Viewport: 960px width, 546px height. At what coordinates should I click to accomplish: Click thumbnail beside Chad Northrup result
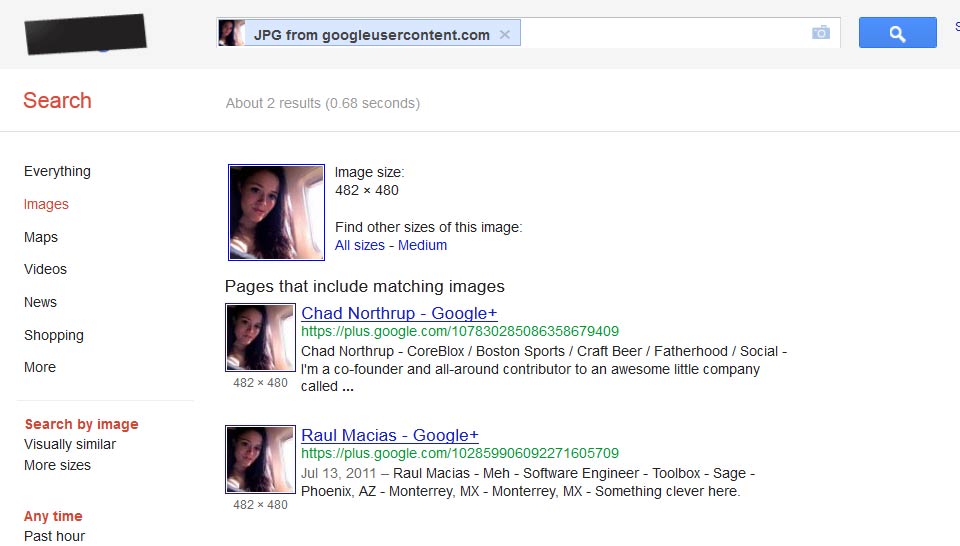[260, 338]
